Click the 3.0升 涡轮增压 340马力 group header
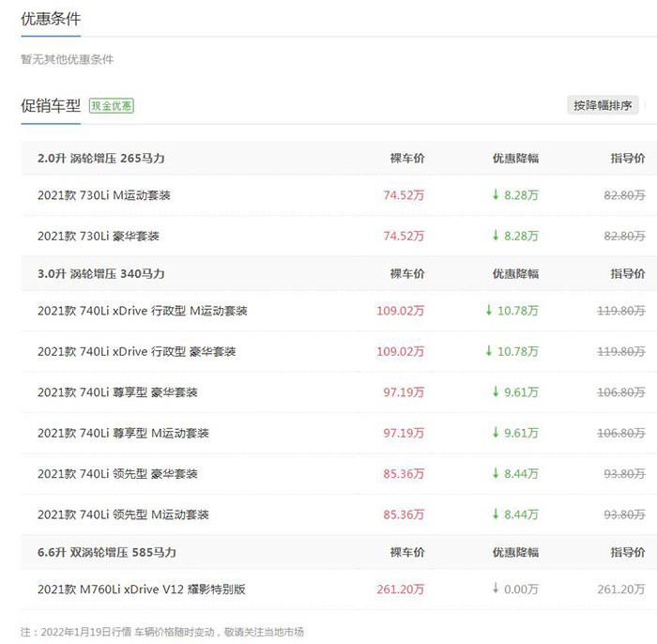This screenshot has height=644, width=657. pyautogui.click(x=101, y=274)
